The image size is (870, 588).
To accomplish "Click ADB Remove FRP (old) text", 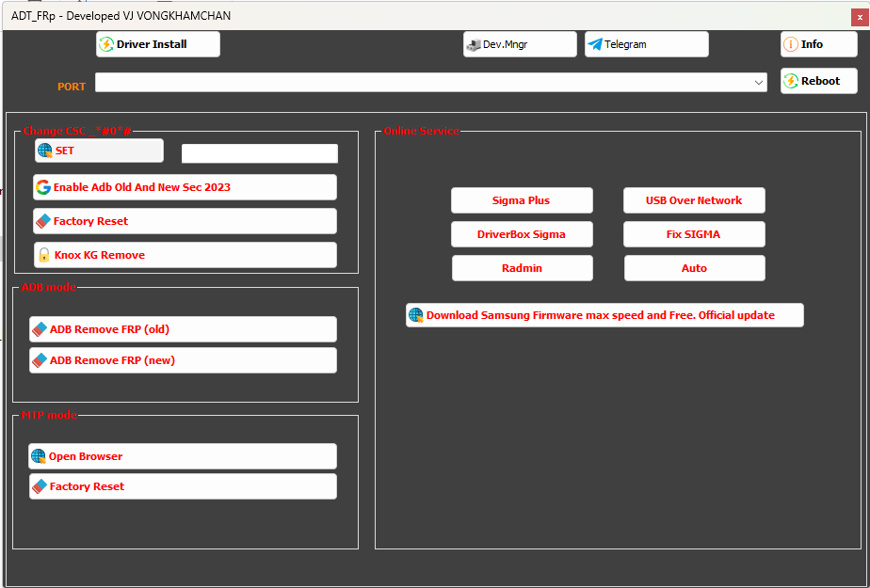I will [109, 329].
